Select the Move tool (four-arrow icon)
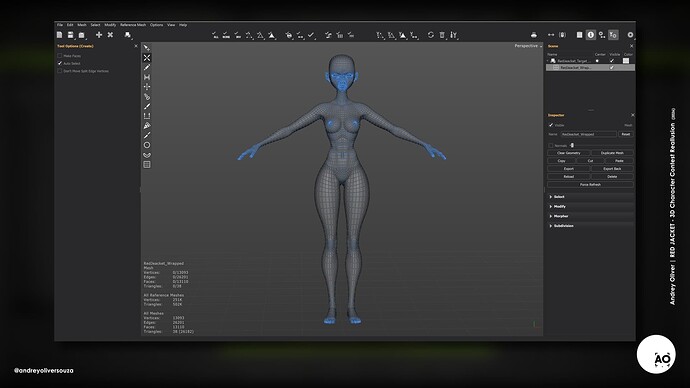690x388 pixels. pyautogui.click(x=147, y=87)
